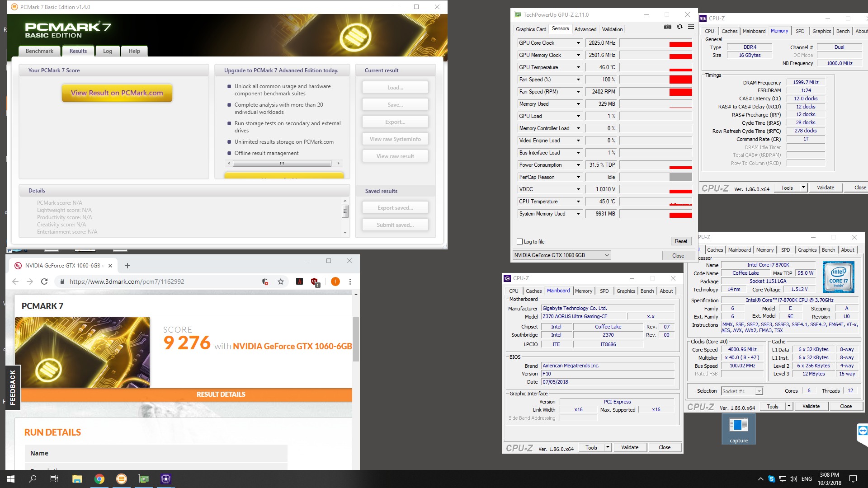Open GPU-Z Validation tab

point(612,29)
